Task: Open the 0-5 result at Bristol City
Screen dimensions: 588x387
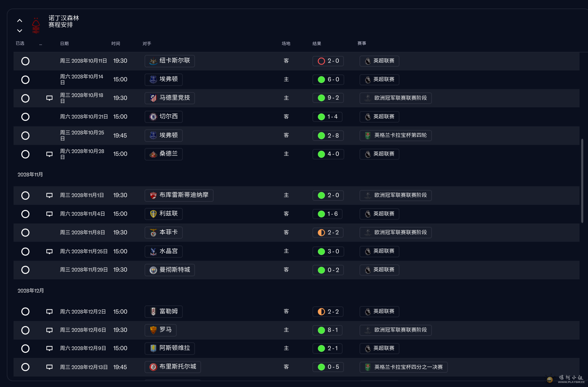Action: [x=328, y=367]
